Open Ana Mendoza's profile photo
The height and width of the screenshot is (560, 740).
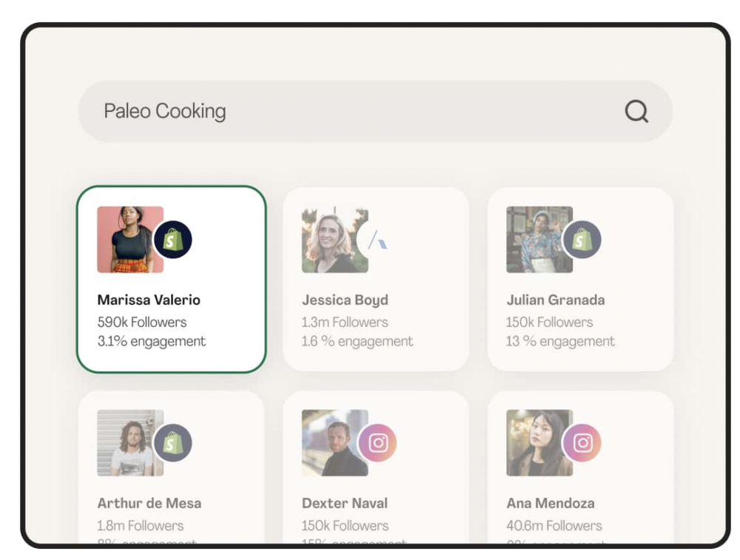click(536, 443)
